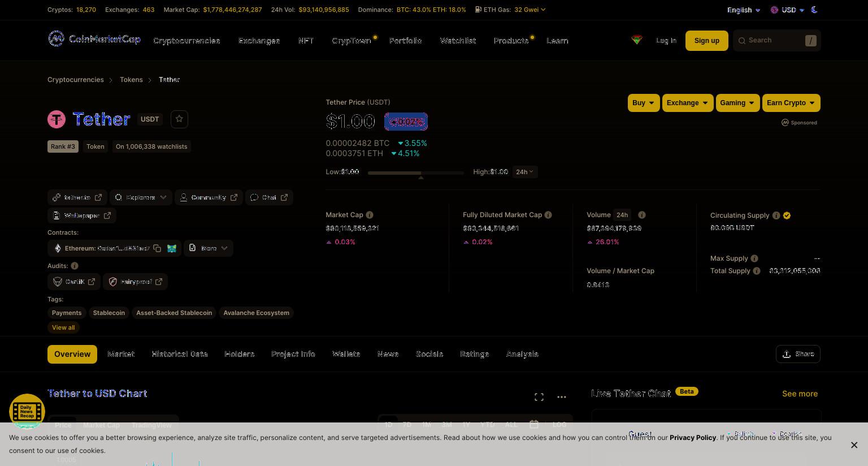The height and width of the screenshot is (466, 868).
Task: Switch to the Holders tab
Action: point(240,354)
